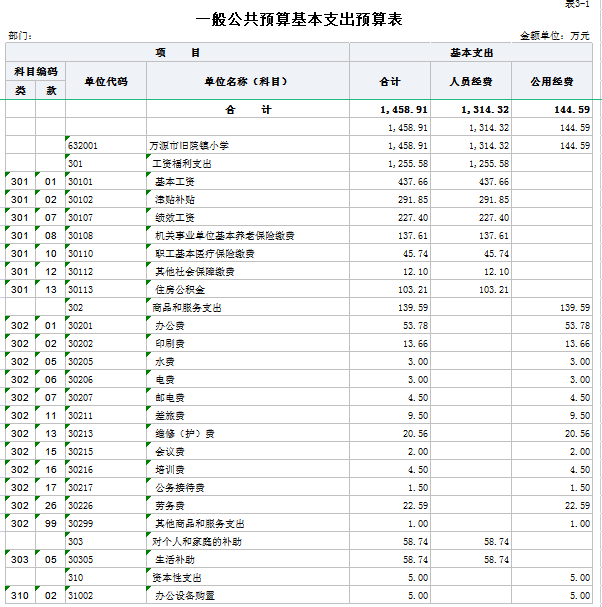Click the 部门： label
This screenshot has height=607, width=602.
[x=20, y=36]
